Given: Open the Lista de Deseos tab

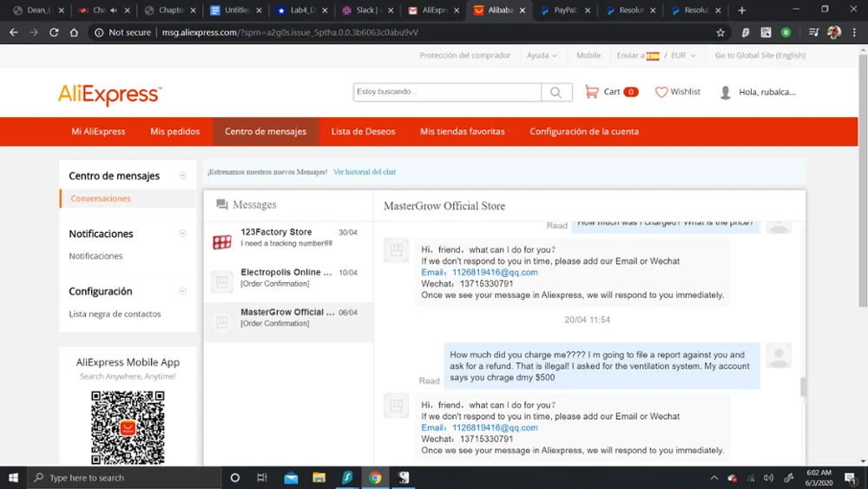Looking at the screenshot, I should tap(363, 132).
